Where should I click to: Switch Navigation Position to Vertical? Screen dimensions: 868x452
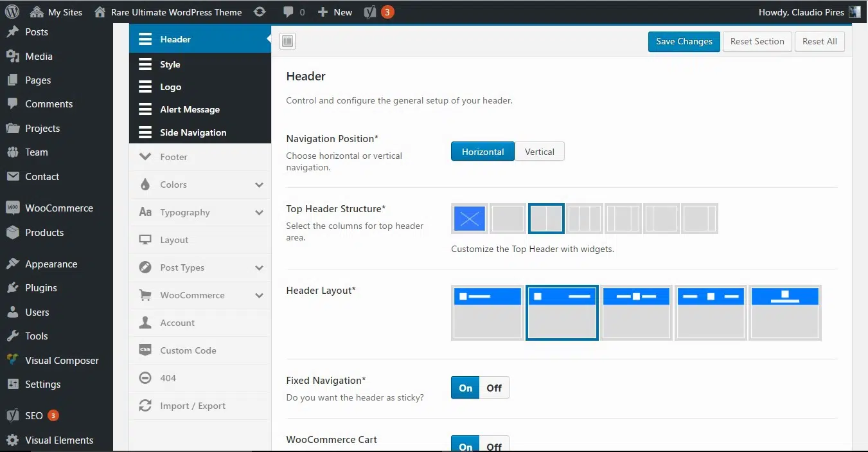point(540,152)
